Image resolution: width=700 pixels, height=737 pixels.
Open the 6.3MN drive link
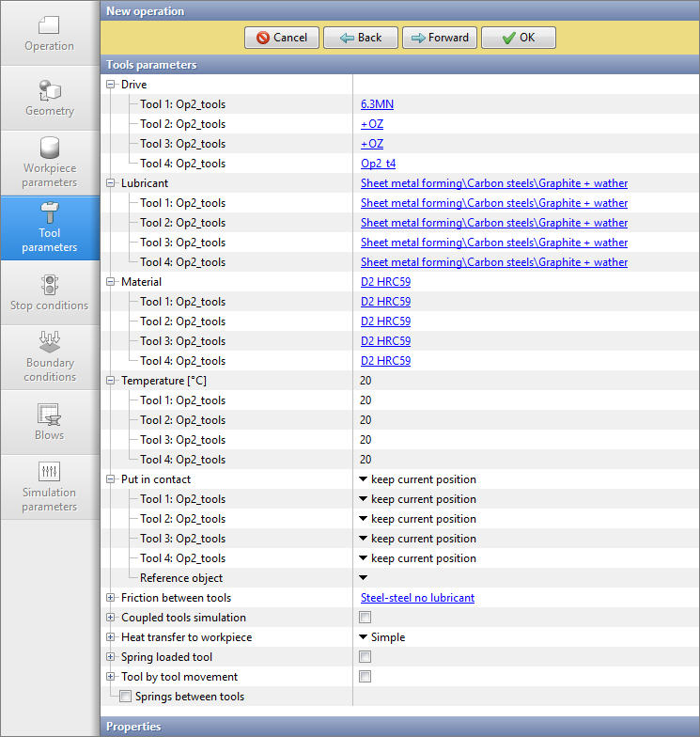point(377,104)
